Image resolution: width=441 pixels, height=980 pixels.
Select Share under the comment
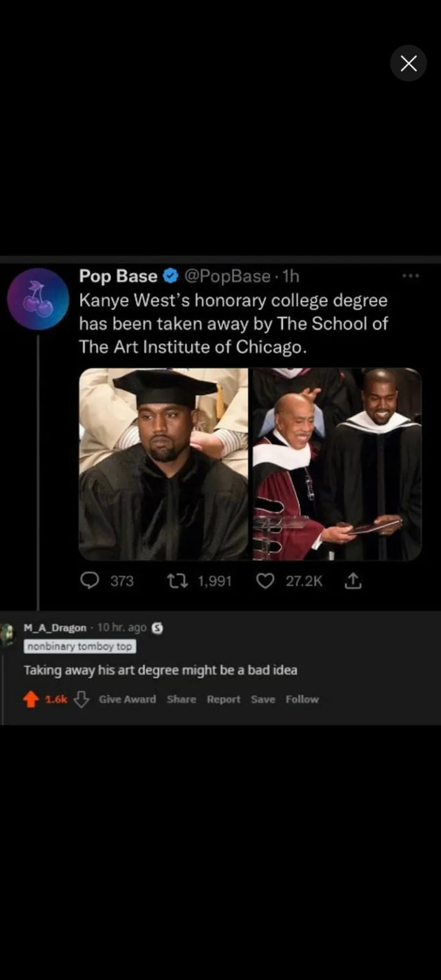[x=181, y=699]
